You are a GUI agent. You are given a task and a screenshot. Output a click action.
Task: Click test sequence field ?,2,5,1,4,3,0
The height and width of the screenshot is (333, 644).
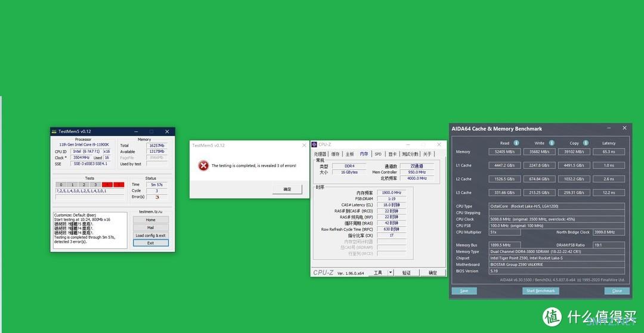tap(90, 191)
